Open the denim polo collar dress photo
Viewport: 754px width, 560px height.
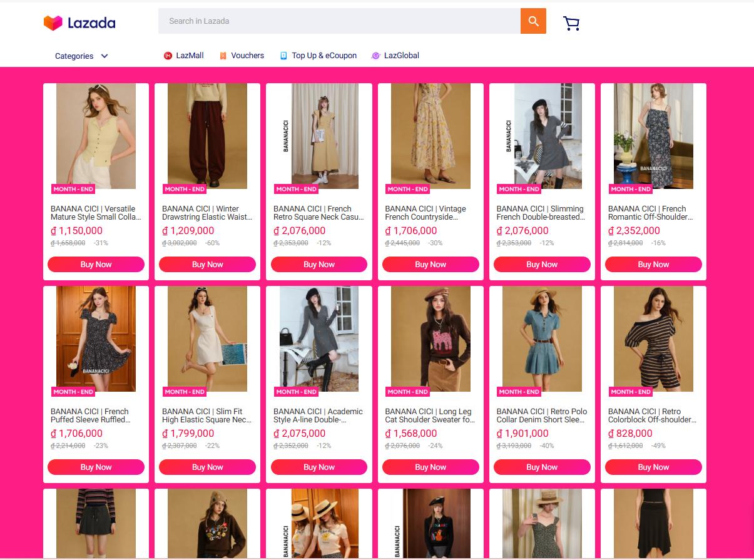click(x=542, y=339)
